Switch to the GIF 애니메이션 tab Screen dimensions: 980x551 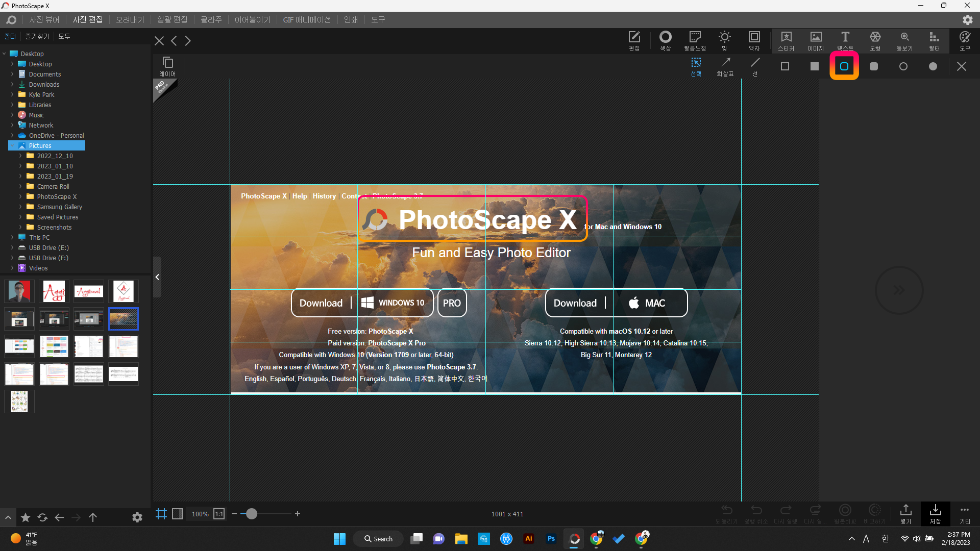pyautogui.click(x=307, y=19)
